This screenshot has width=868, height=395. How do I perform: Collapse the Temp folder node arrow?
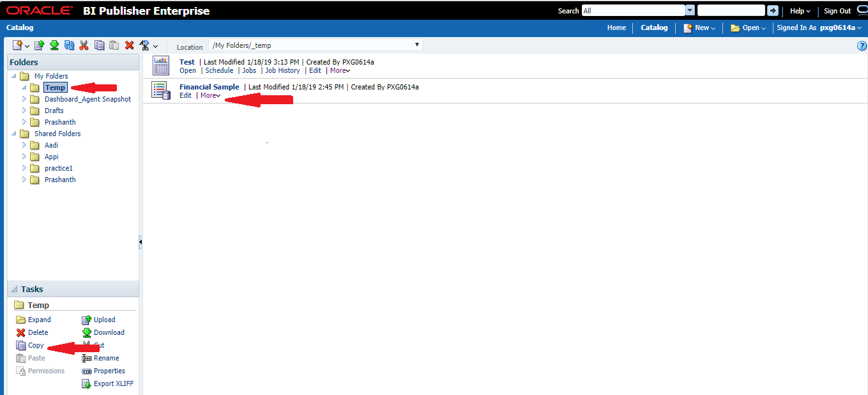24,88
